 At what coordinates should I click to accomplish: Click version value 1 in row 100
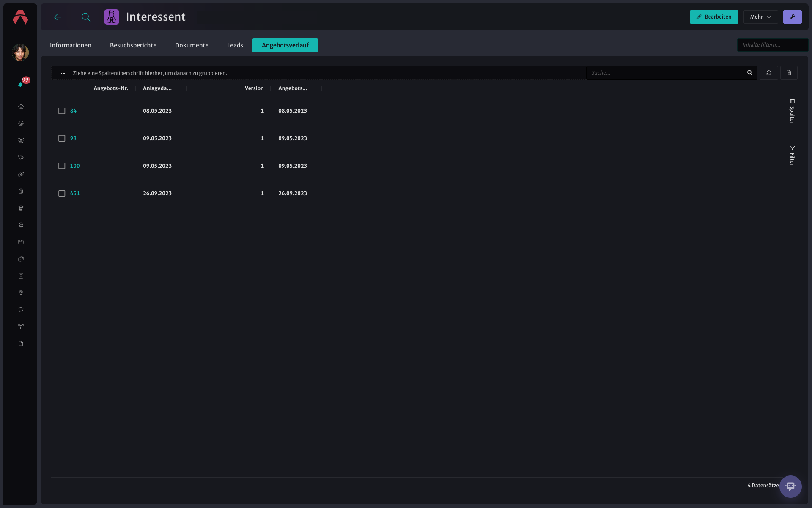point(262,166)
